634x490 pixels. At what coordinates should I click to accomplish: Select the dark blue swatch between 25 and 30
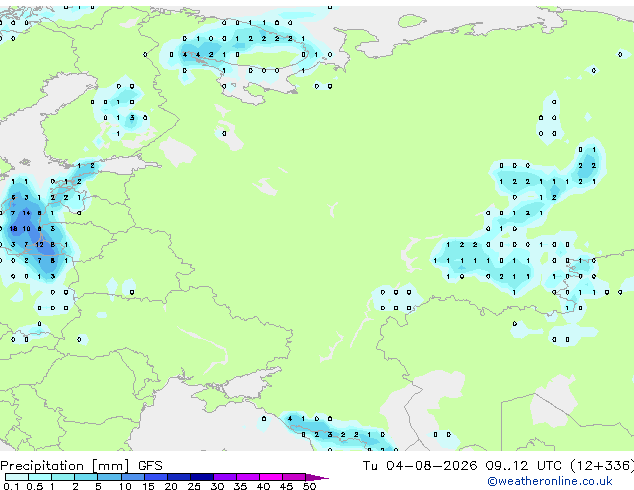coord(202,477)
